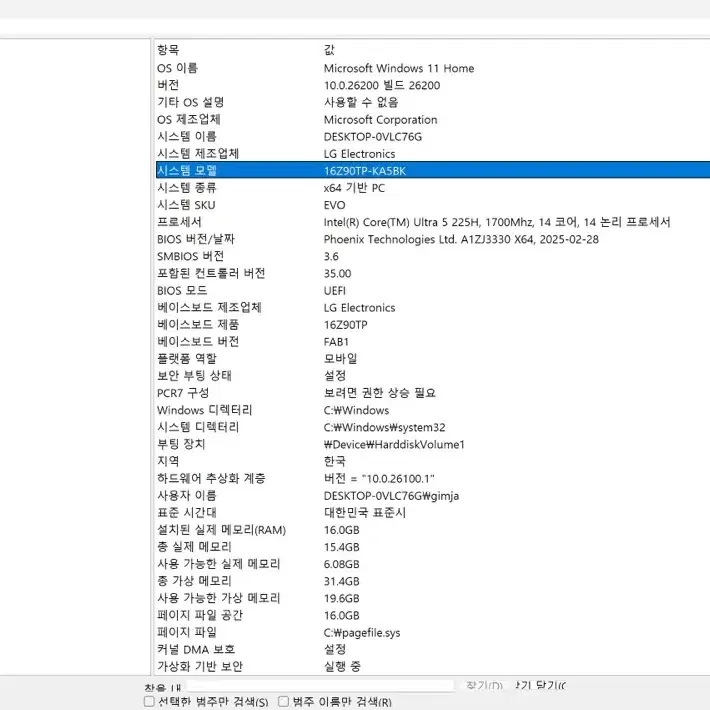The image size is (710, 710).
Task: Click the DESKTOP-0VLC76G\gimja user value
Action: tap(391, 496)
